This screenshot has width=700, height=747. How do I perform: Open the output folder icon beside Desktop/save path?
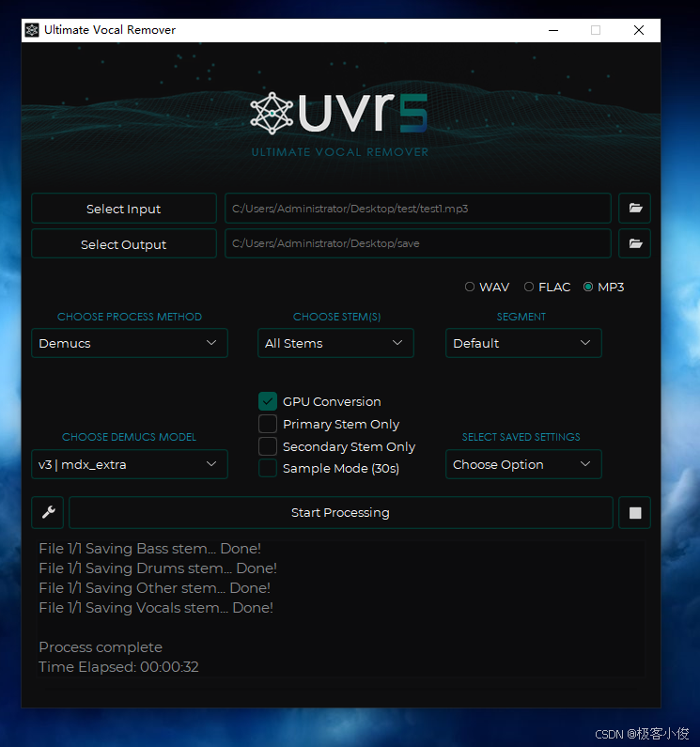coord(634,243)
